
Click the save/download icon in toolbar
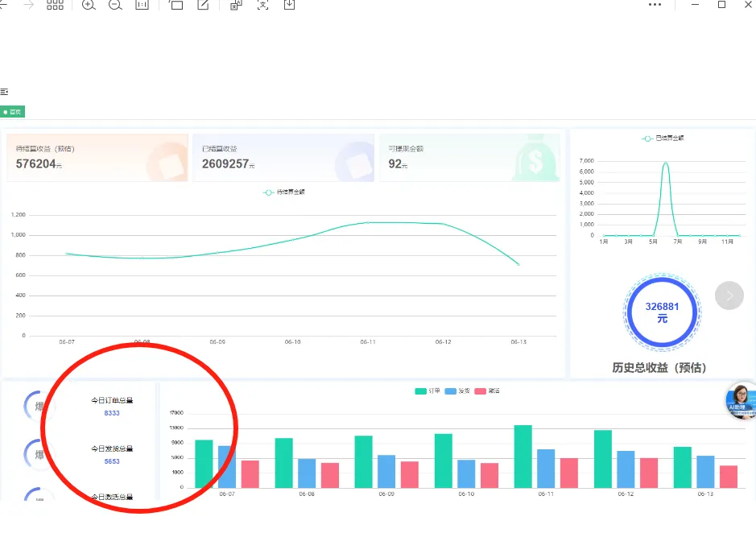coord(290,5)
